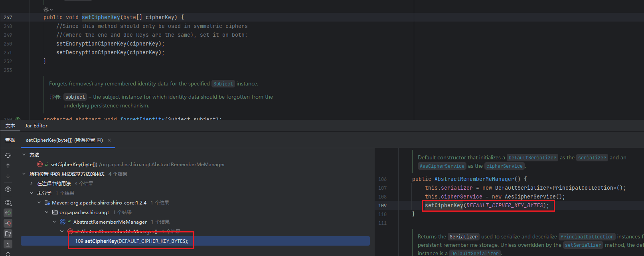Open the find usages settings gear
Viewport: 644px width, 256px height.
coord(8,189)
